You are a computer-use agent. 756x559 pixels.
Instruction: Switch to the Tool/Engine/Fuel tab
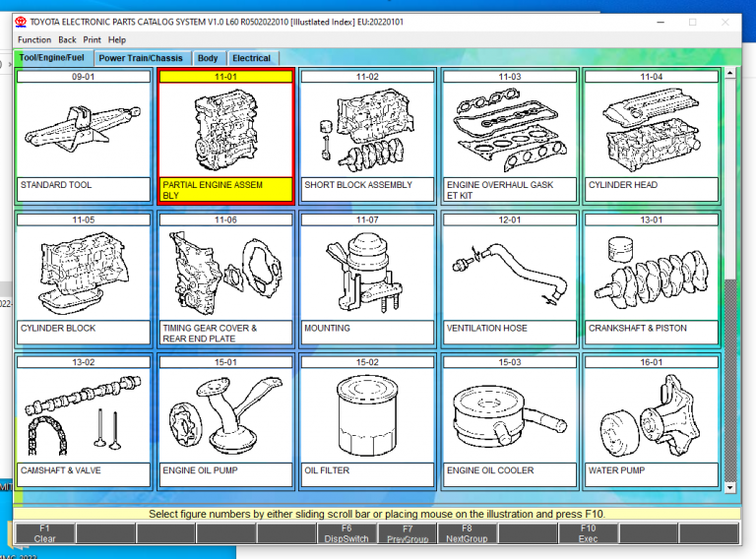52,58
